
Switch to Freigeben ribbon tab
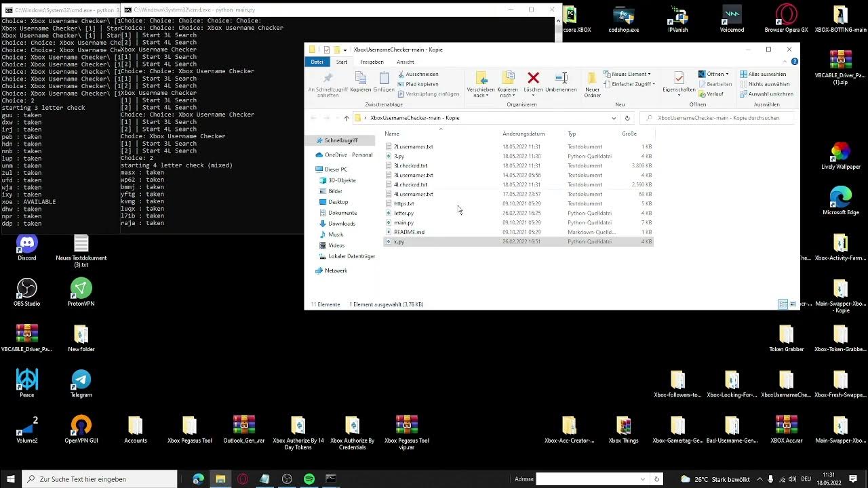[x=372, y=62]
